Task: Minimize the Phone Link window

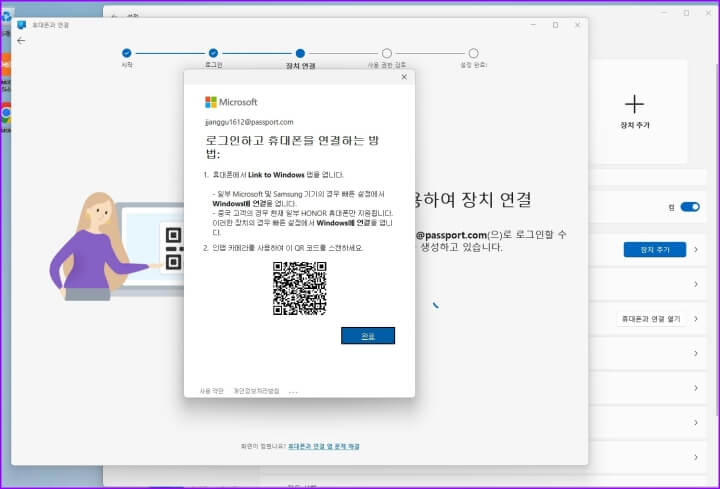Action: pyautogui.click(x=534, y=25)
